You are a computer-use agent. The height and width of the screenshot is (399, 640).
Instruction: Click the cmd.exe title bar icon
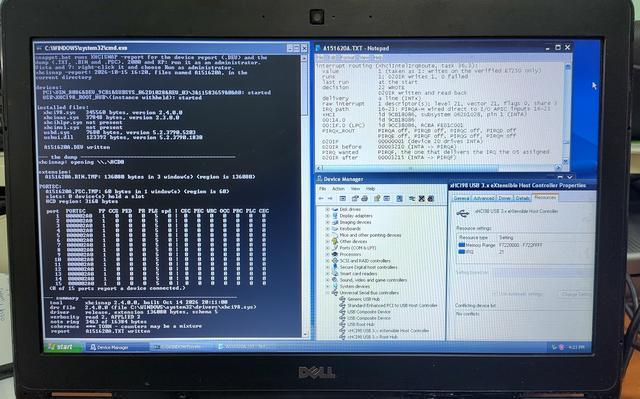point(39,48)
